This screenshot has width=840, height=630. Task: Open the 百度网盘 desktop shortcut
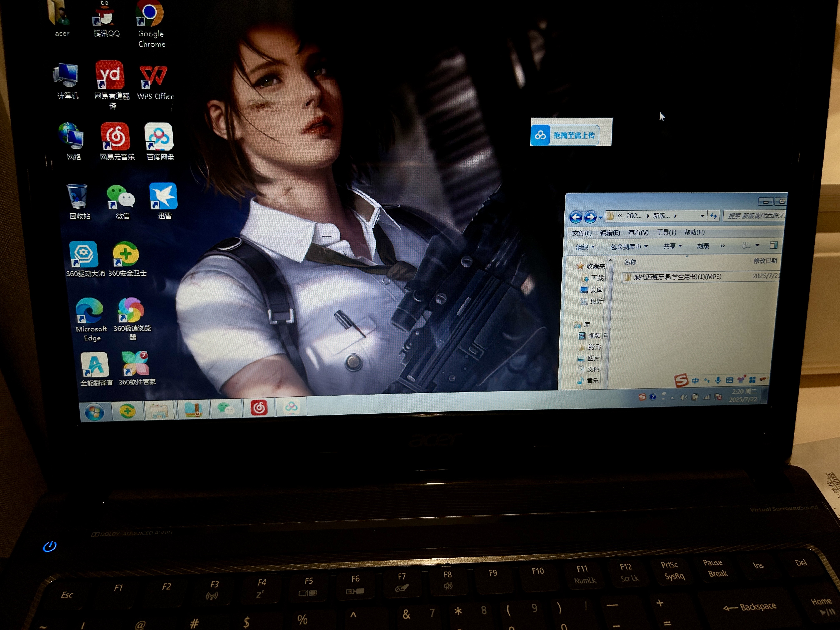point(160,141)
